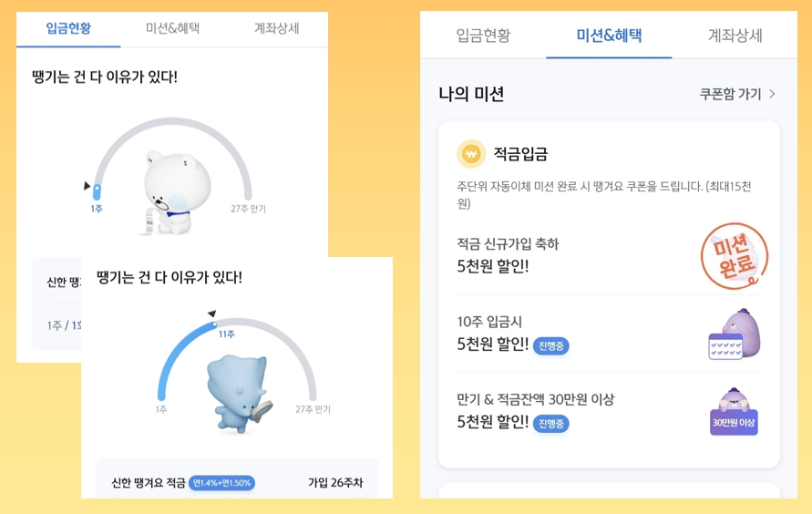Switch to the 미션&혜택 tab in right panel

(609, 36)
